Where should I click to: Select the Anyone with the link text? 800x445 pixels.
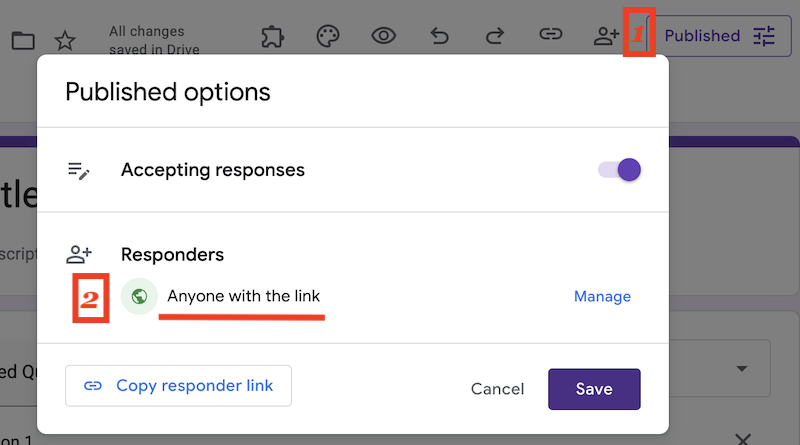244,296
